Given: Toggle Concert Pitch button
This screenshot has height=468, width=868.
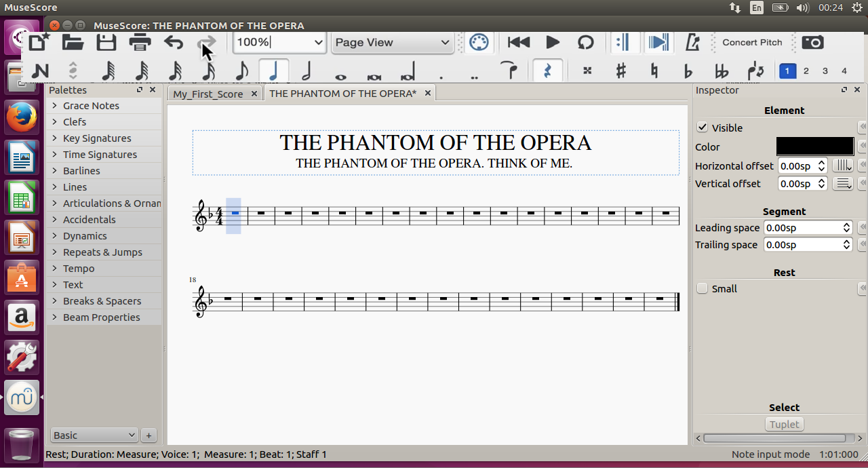Looking at the screenshot, I should pos(752,42).
